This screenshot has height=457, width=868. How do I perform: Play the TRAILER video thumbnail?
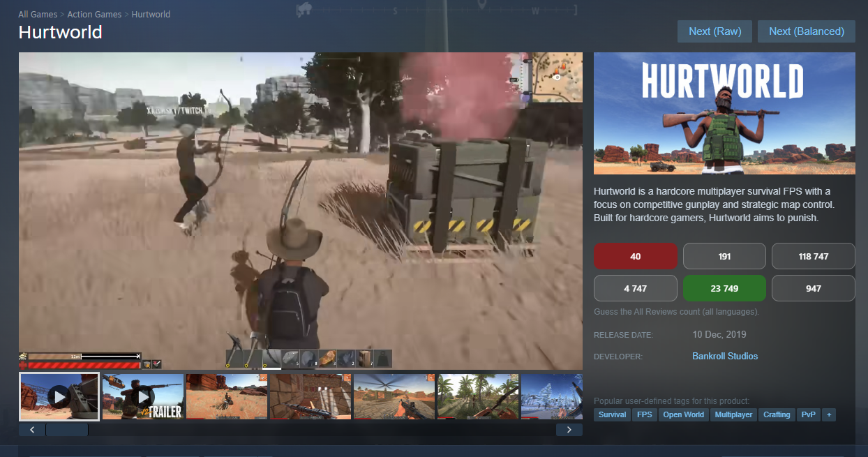click(143, 397)
